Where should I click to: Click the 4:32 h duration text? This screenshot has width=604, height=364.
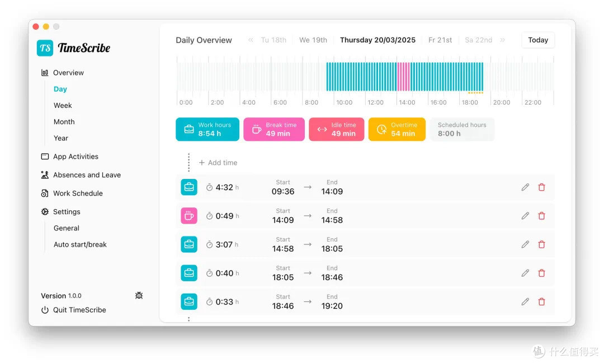click(227, 187)
